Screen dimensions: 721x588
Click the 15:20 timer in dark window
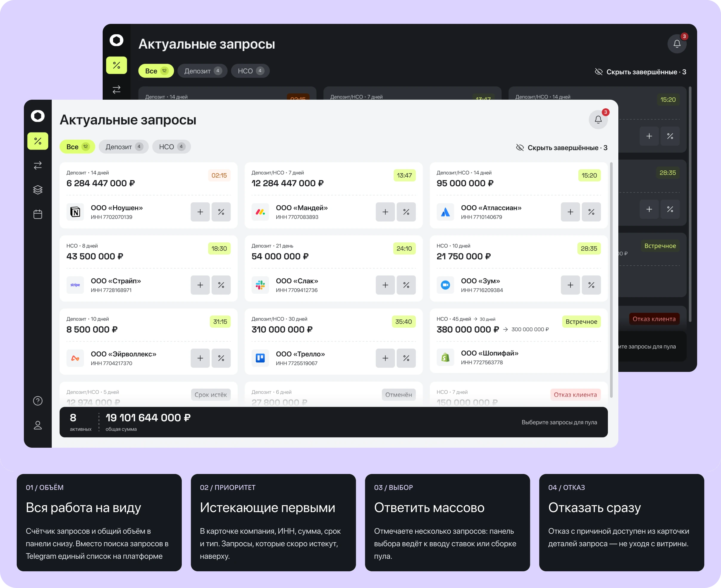pyautogui.click(x=668, y=100)
